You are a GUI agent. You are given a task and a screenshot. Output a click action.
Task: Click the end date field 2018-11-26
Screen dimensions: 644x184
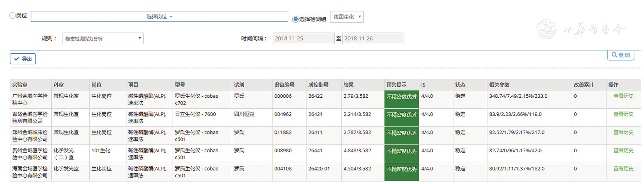pyautogui.click(x=373, y=39)
